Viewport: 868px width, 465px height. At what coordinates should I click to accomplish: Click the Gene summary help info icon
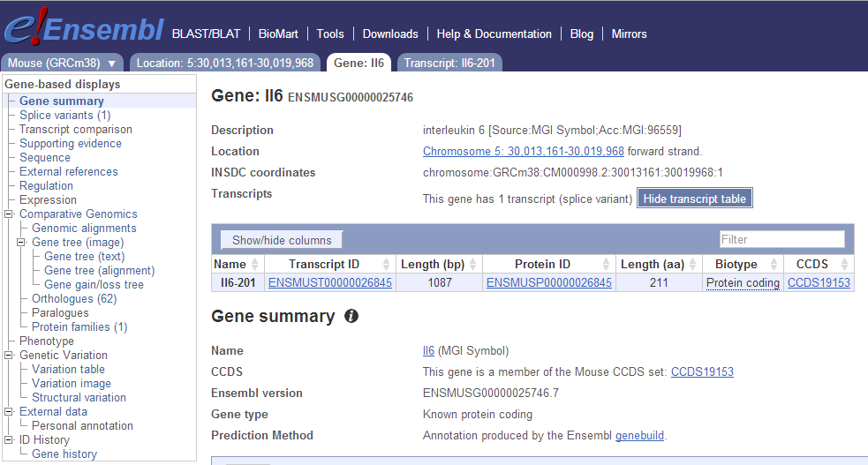(351, 316)
